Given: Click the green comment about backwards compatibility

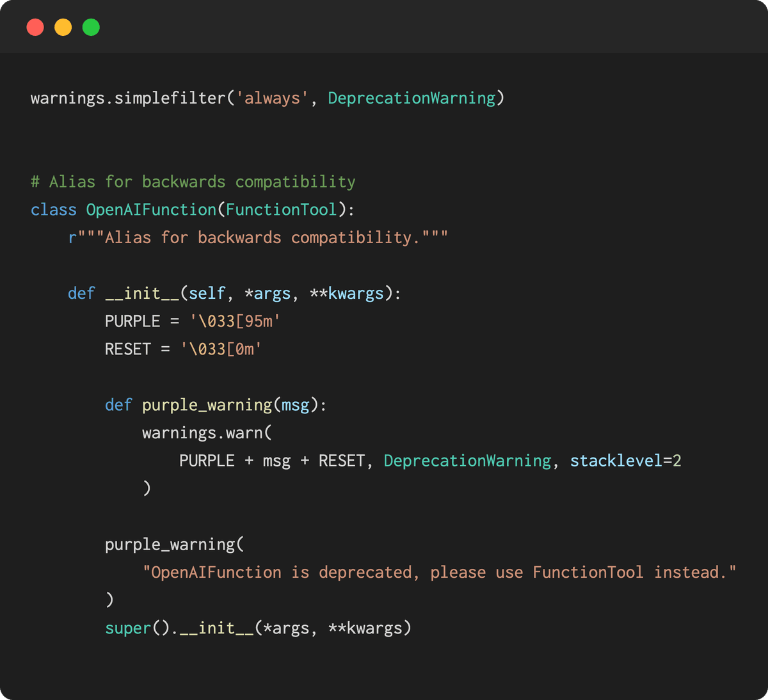Looking at the screenshot, I should coord(193,182).
